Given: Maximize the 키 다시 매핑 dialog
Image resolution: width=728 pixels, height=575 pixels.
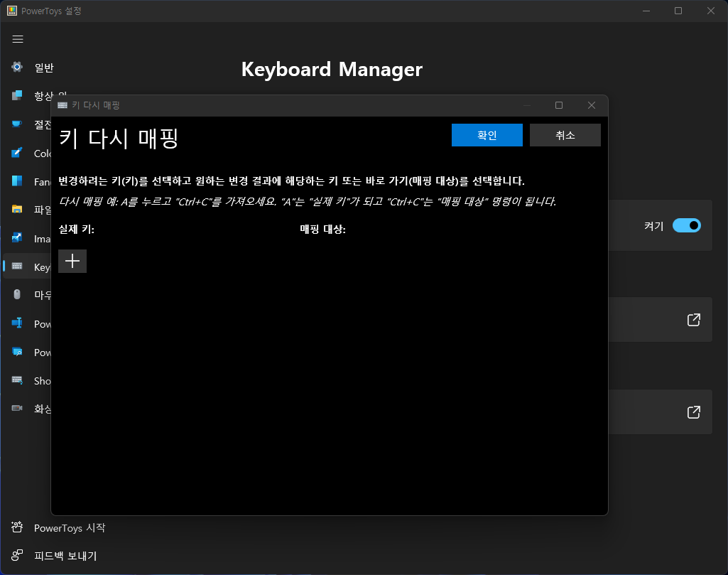Looking at the screenshot, I should [x=559, y=105].
